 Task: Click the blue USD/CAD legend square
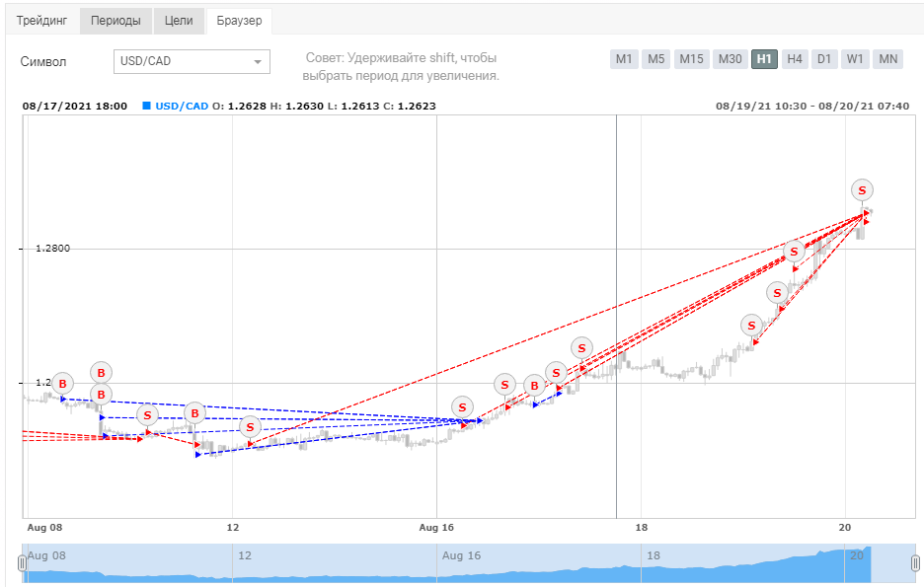point(147,106)
